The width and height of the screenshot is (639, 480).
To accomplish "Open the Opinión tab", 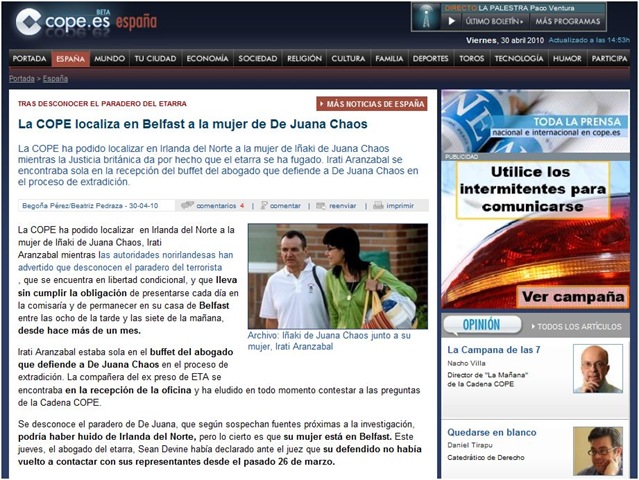I will click(x=481, y=325).
